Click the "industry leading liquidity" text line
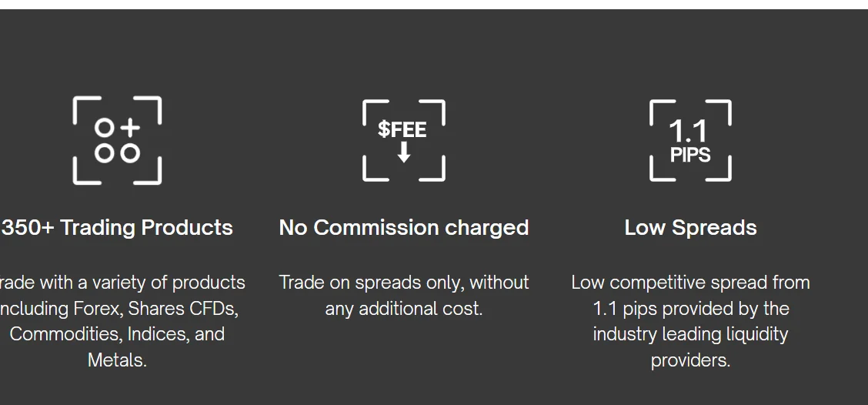Viewport: 868px width, 405px height. click(x=690, y=334)
